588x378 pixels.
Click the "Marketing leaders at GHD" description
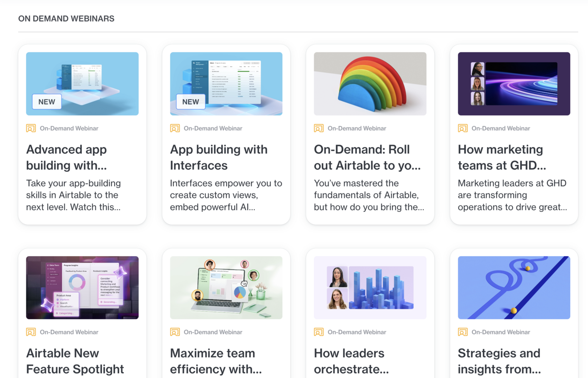pos(512,195)
